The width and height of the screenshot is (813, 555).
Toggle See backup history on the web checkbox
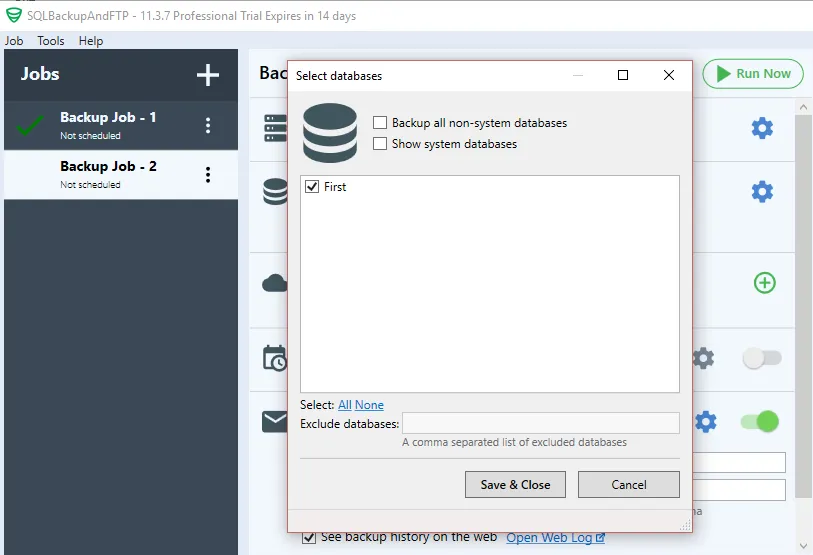(309, 537)
